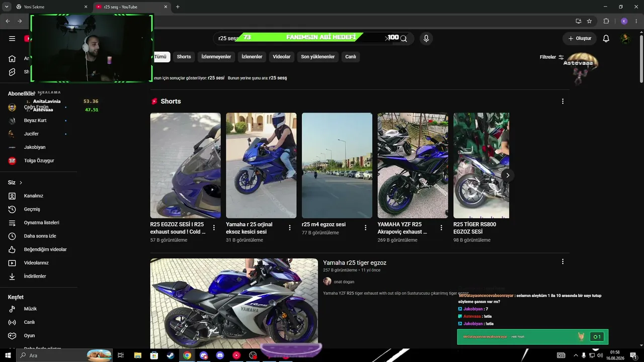Click the Oluştur create button
This screenshot has width=644, height=362.
point(580,39)
